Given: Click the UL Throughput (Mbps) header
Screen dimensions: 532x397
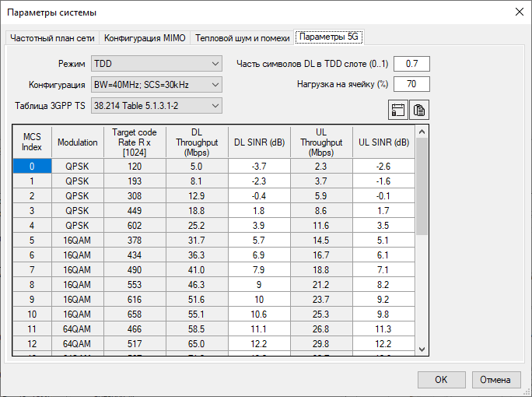Looking at the screenshot, I should (x=321, y=142).
